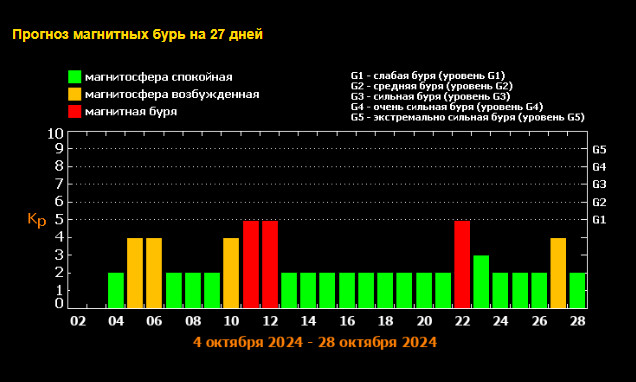Image resolution: width=636 pixels, height=382 pixels.
Task: Click the date range caption below chart
Action: coord(315,342)
